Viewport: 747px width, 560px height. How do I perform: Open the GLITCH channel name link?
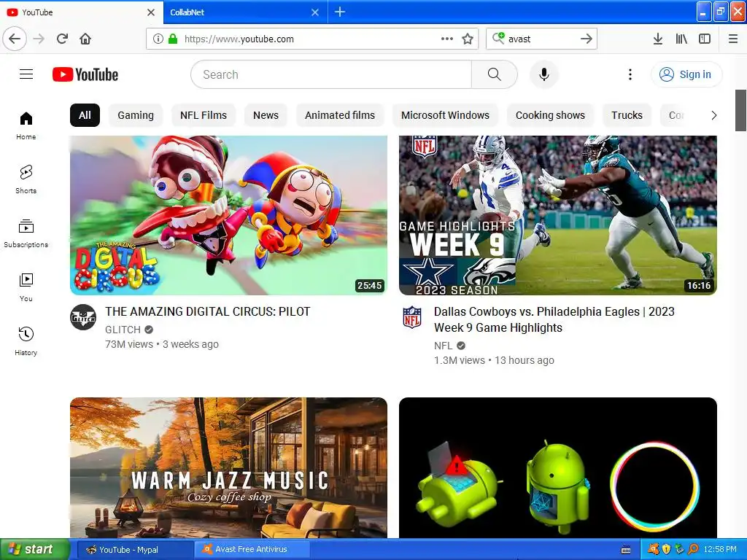click(x=123, y=330)
